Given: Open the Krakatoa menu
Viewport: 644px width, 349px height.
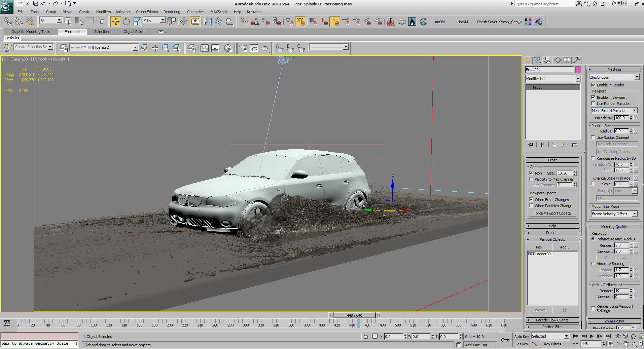Looking at the screenshot, I should 254,12.
